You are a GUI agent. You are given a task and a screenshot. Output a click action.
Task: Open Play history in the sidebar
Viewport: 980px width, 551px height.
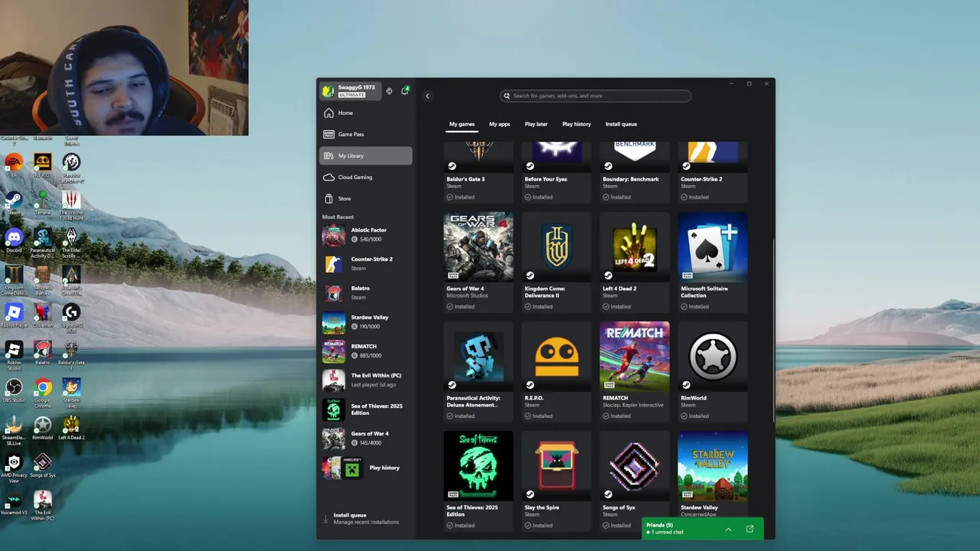tap(365, 468)
